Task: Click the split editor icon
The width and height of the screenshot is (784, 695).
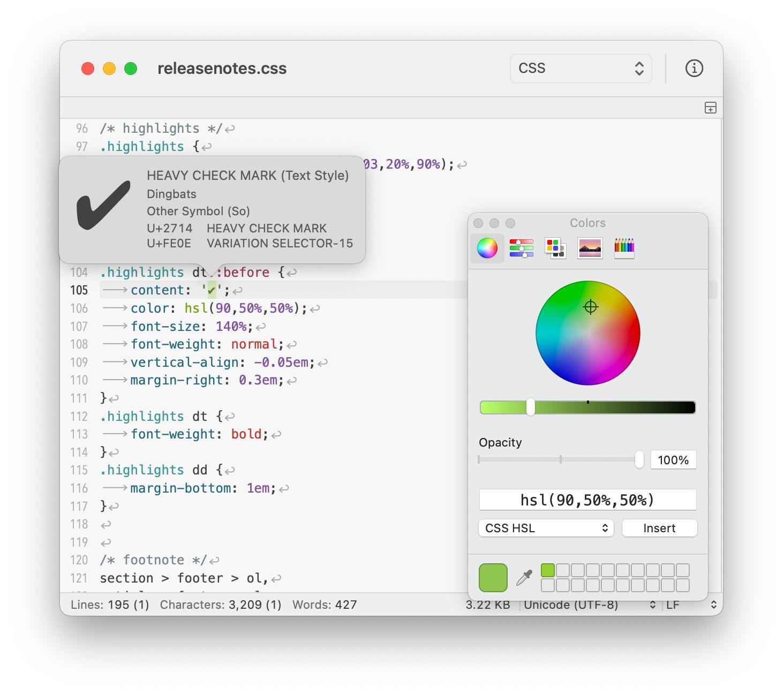Action: [x=710, y=108]
